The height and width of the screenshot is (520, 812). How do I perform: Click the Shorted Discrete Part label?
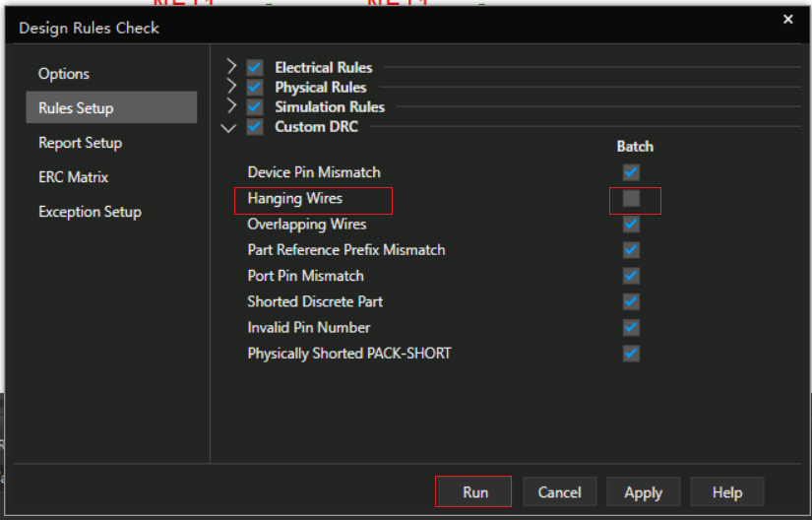(x=315, y=301)
